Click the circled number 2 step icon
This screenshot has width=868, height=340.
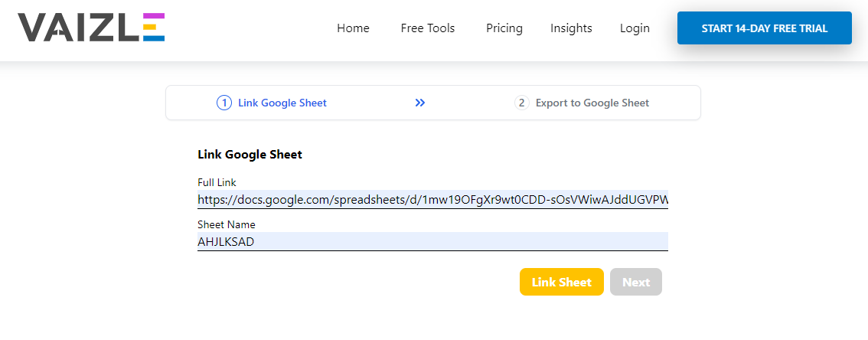coord(521,103)
